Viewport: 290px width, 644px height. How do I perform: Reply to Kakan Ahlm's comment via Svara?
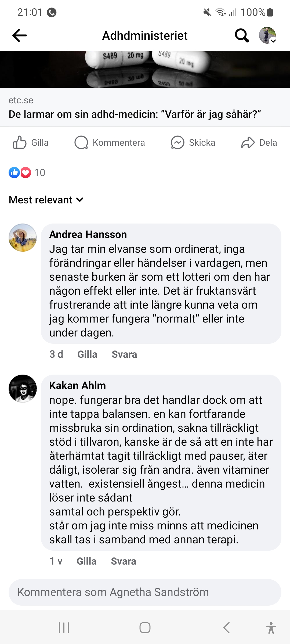124,561
